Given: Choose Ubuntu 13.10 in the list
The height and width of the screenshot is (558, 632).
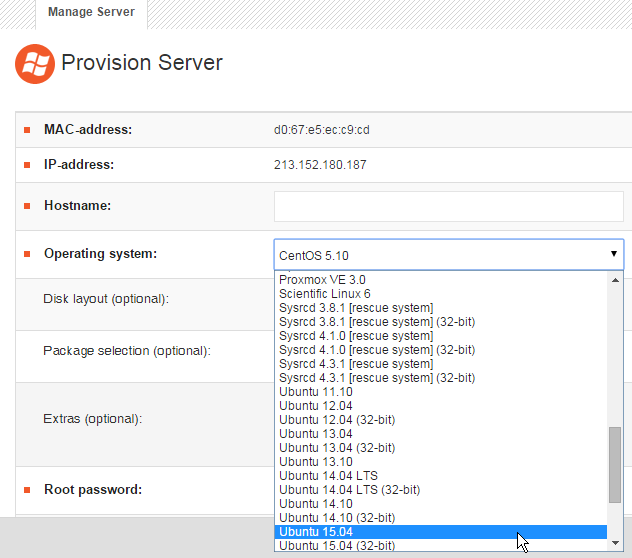Looking at the screenshot, I should (441, 462).
